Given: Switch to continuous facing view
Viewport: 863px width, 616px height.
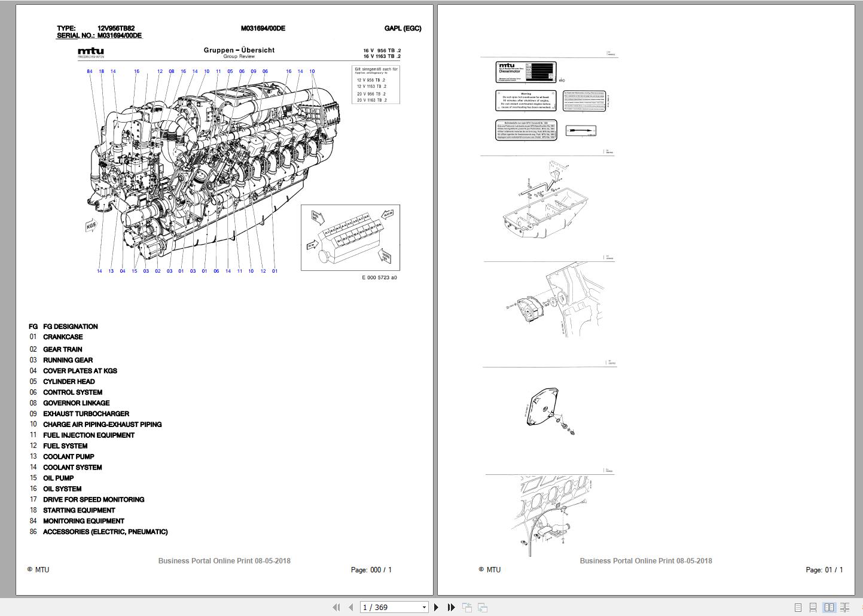Looking at the screenshot, I should click(x=845, y=607).
